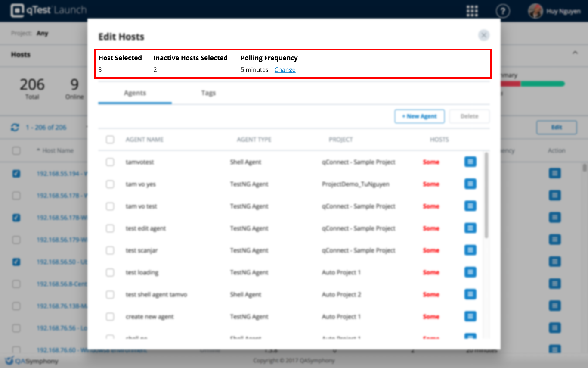
Task: Toggle the select-all agents header checkbox
Action: point(110,140)
